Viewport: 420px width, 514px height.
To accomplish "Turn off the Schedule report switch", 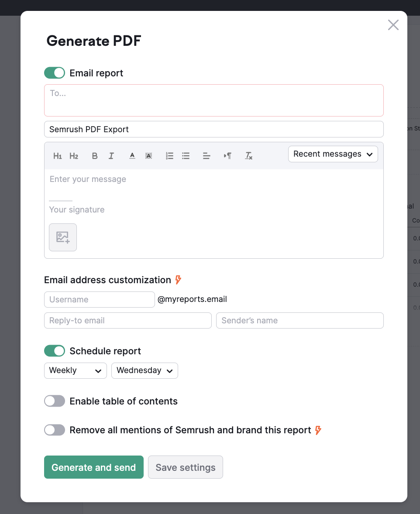I will tap(55, 351).
